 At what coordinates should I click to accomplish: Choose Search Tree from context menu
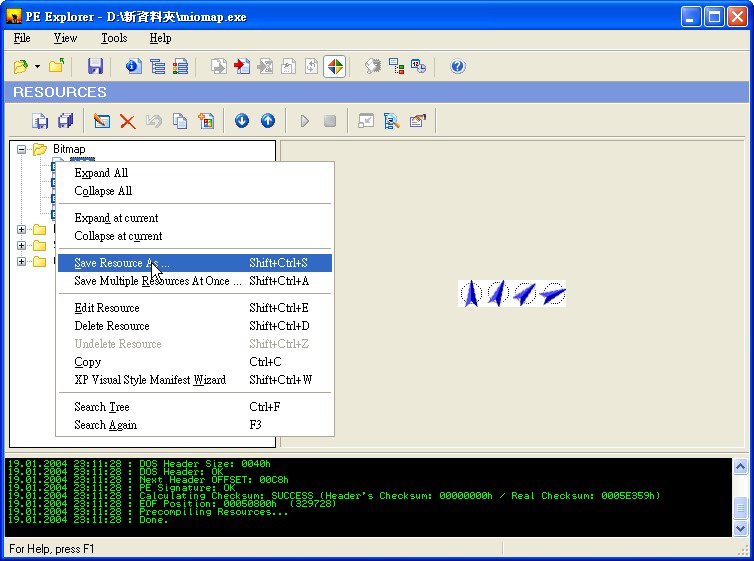[x=195, y=407]
